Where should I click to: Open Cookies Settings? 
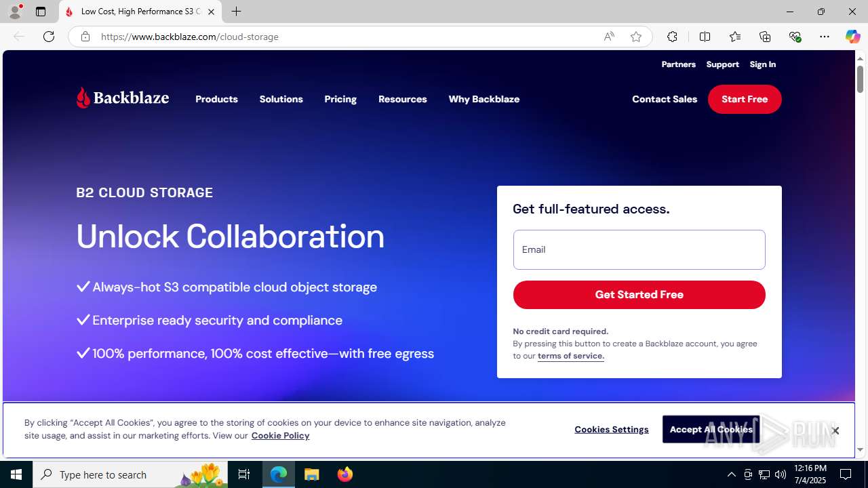coord(612,429)
